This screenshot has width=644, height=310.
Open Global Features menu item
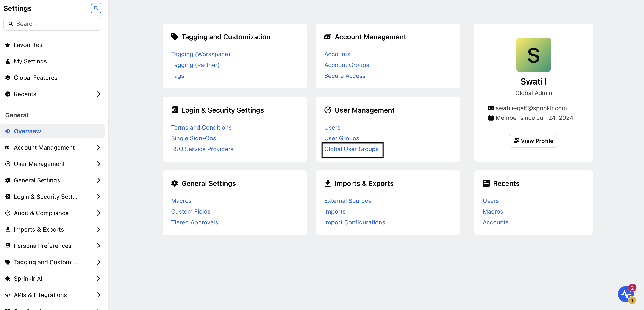point(52,78)
